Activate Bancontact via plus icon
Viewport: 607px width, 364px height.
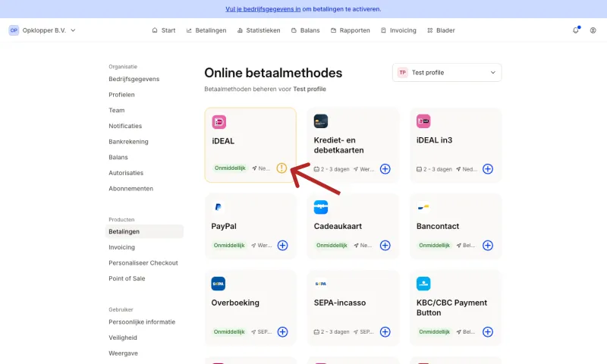point(488,245)
